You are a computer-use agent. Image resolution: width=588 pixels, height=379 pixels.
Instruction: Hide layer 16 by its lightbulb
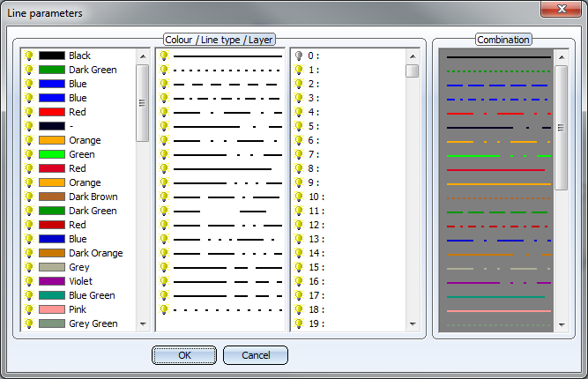(x=299, y=281)
